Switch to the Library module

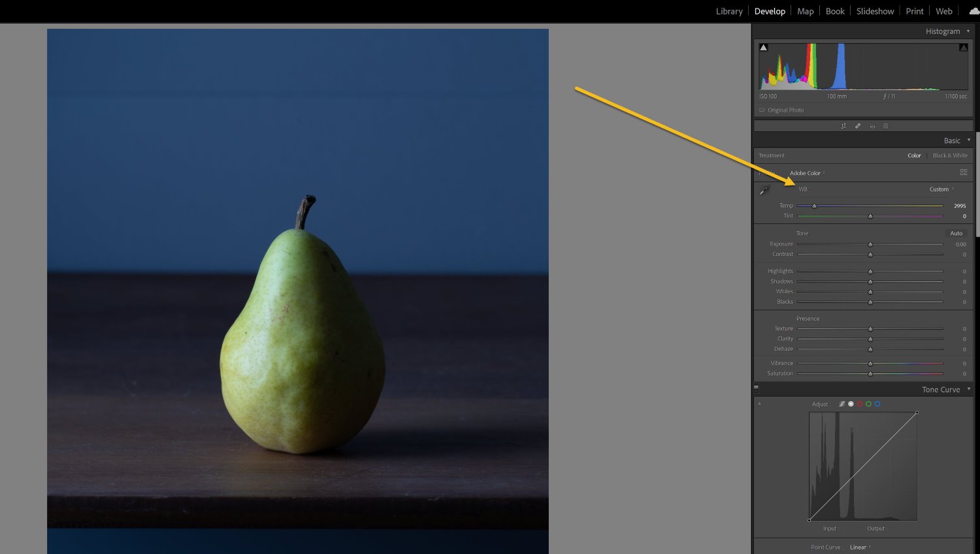click(728, 10)
